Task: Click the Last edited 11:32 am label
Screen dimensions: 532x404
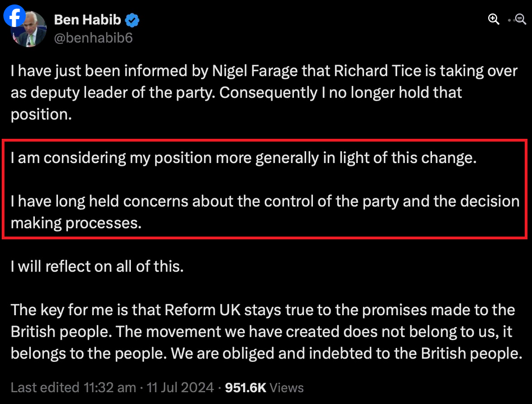Action: (x=73, y=387)
